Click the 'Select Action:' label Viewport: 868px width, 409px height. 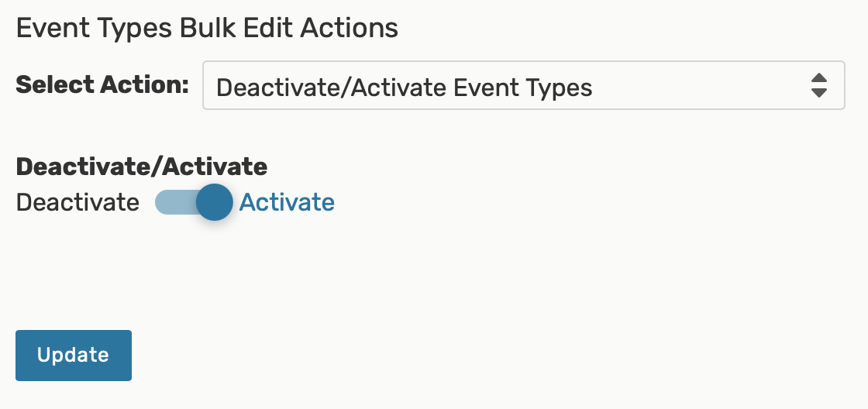point(102,84)
